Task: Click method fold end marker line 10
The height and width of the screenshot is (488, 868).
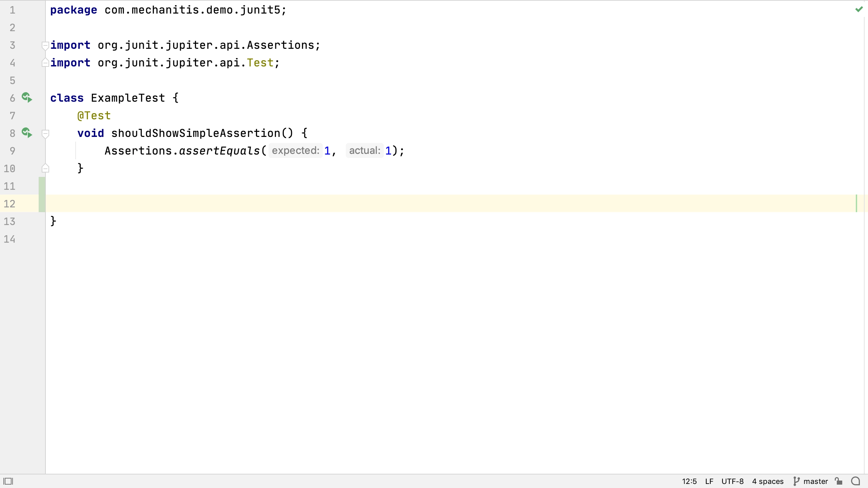Action: click(45, 168)
